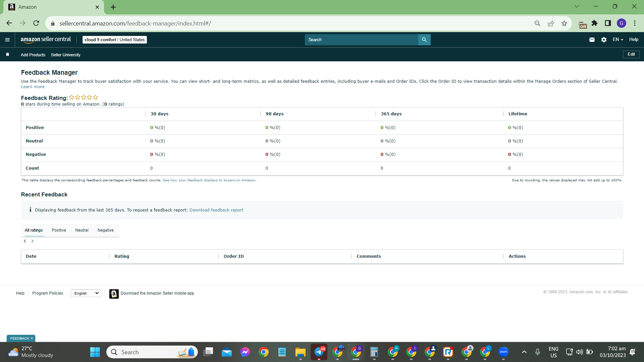Click the browser back arrow
The image size is (644, 362).
(x=9, y=23)
